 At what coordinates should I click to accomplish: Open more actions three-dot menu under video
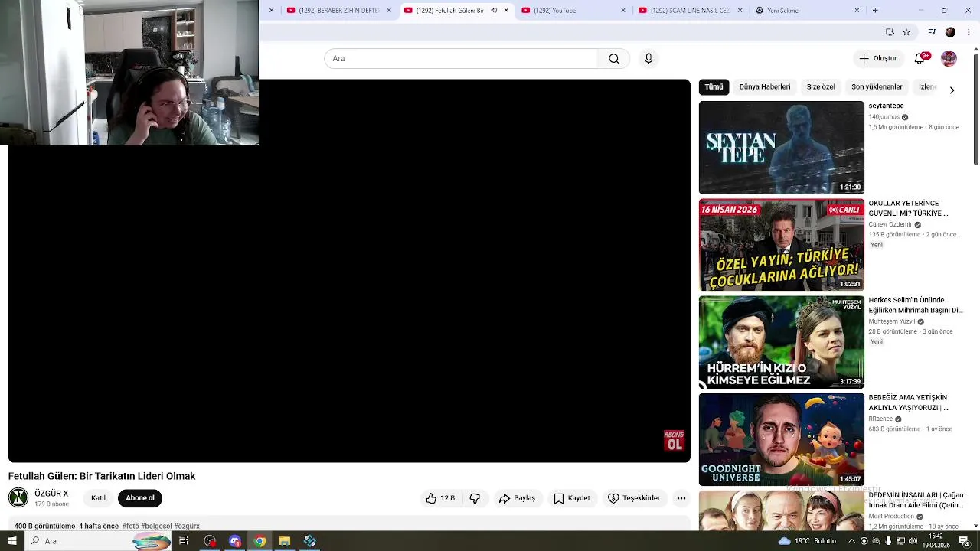click(681, 498)
